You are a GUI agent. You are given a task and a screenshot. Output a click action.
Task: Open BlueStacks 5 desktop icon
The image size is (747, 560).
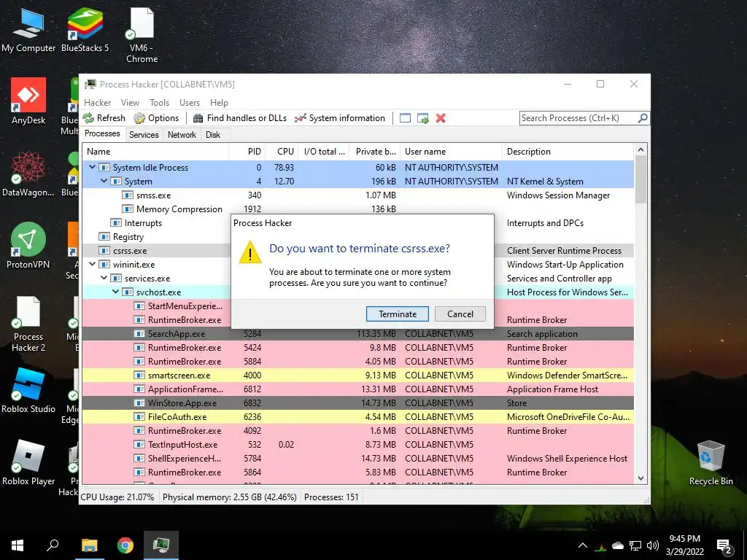pos(85,29)
